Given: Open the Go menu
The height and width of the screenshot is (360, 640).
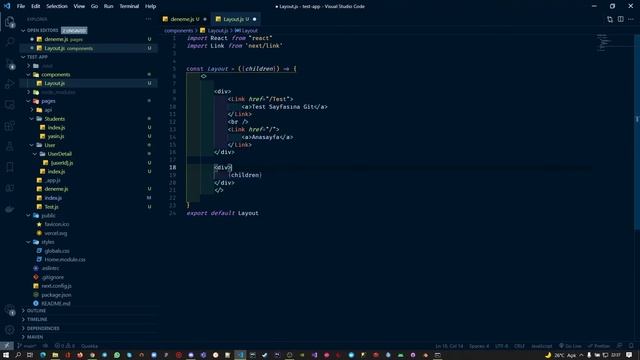Looking at the screenshot, I should coord(94,6).
